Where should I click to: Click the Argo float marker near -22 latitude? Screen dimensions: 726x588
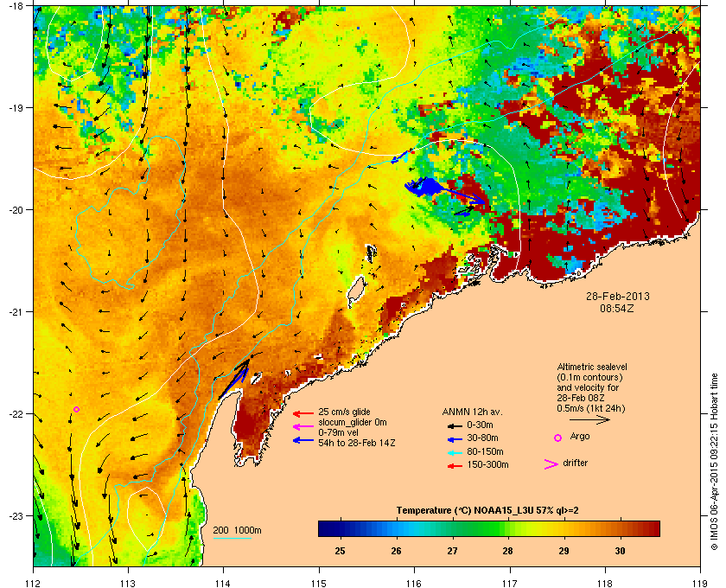click(x=77, y=409)
